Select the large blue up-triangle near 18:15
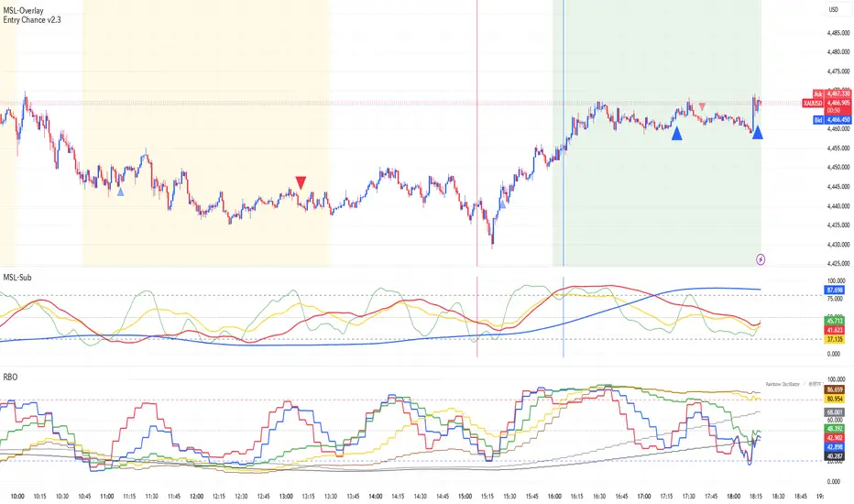The height and width of the screenshot is (504, 854). point(757,132)
